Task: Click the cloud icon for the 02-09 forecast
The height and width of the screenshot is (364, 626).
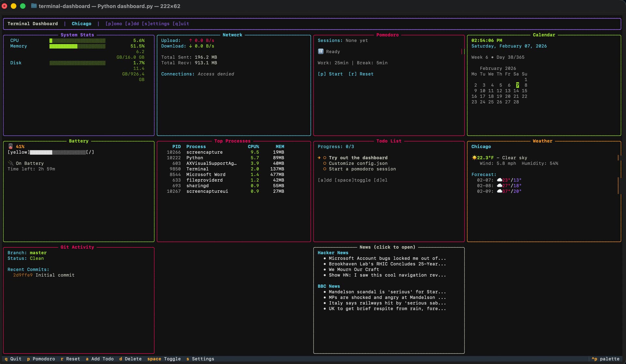Action: click(x=499, y=191)
